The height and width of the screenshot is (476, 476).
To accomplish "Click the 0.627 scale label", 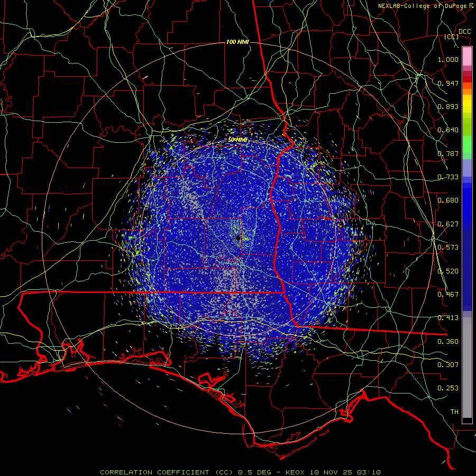I will pyautogui.click(x=448, y=224).
